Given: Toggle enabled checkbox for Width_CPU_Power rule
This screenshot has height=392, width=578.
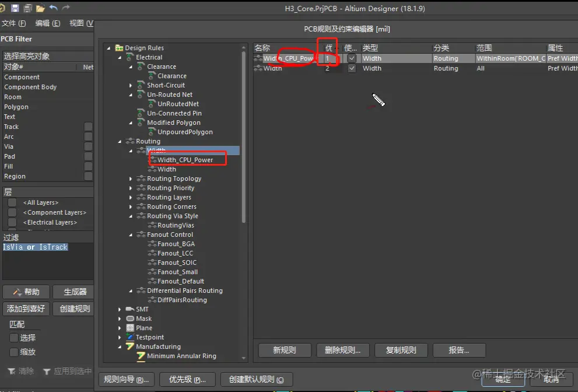Looking at the screenshot, I should [352, 58].
